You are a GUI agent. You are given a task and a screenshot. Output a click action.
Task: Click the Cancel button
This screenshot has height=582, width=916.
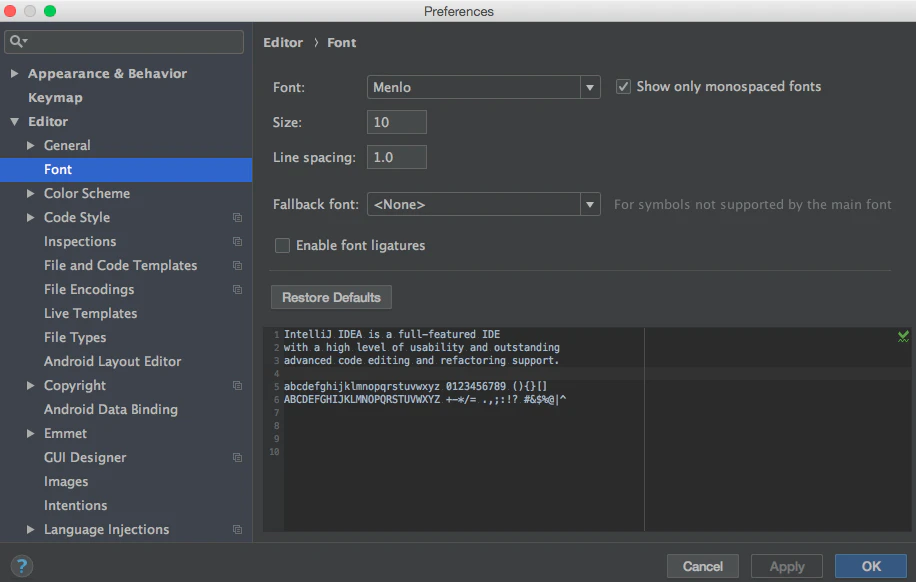pos(703,566)
